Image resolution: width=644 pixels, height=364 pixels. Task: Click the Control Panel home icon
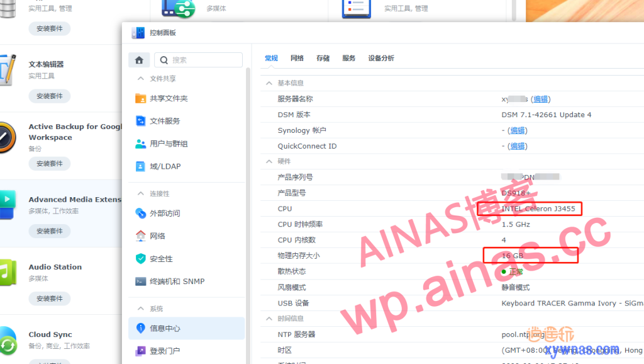(139, 60)
